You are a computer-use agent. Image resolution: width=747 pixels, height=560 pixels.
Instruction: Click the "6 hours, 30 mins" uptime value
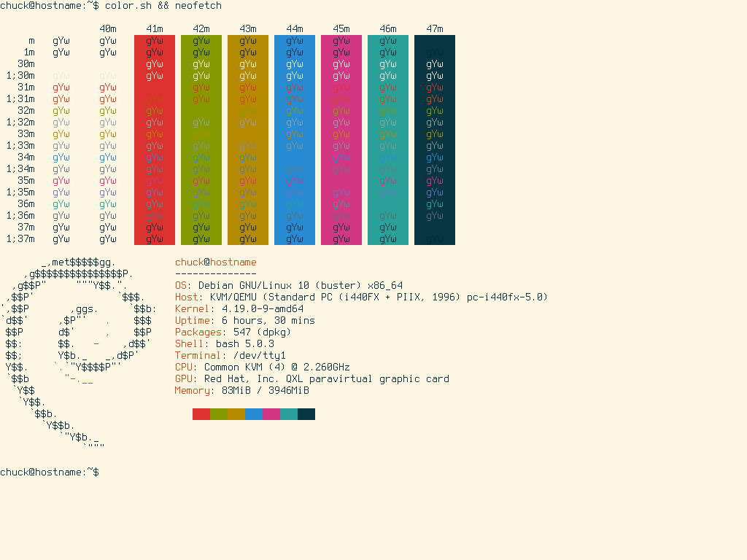(268, 321)
